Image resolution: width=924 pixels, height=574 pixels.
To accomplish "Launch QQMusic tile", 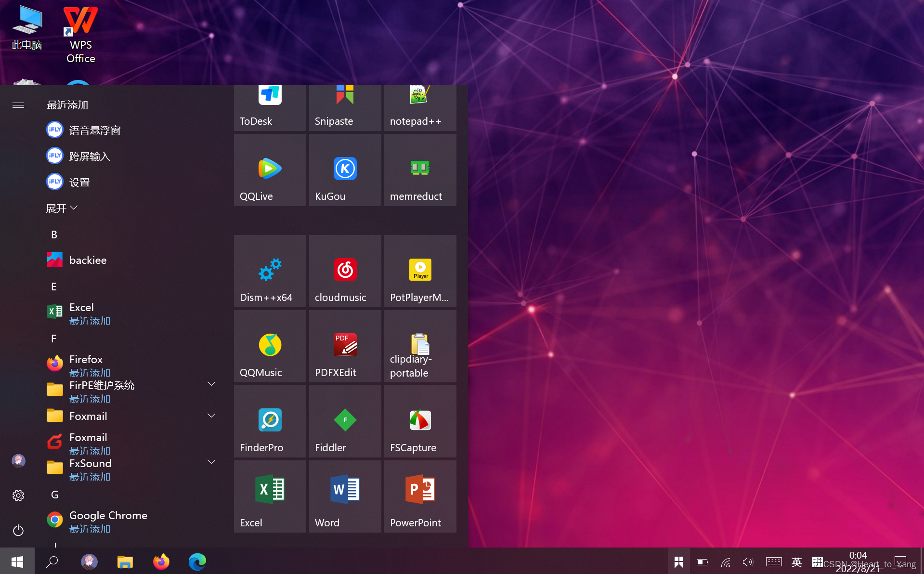I will click(270, 346).
